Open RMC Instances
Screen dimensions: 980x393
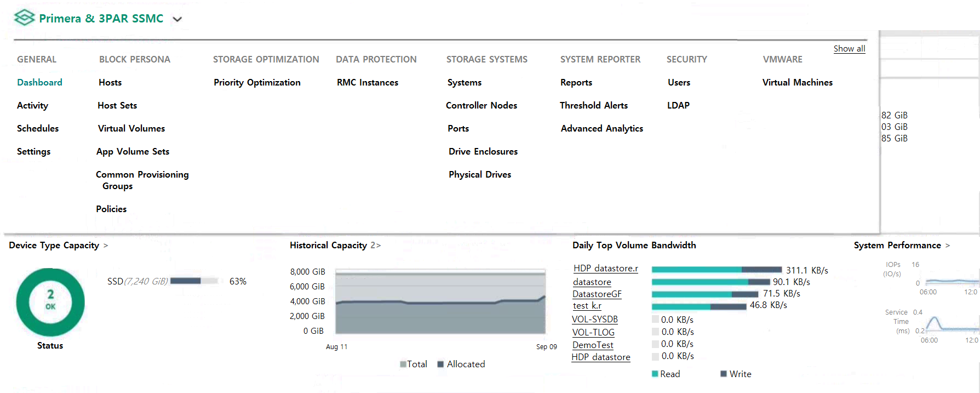point(368,82)
